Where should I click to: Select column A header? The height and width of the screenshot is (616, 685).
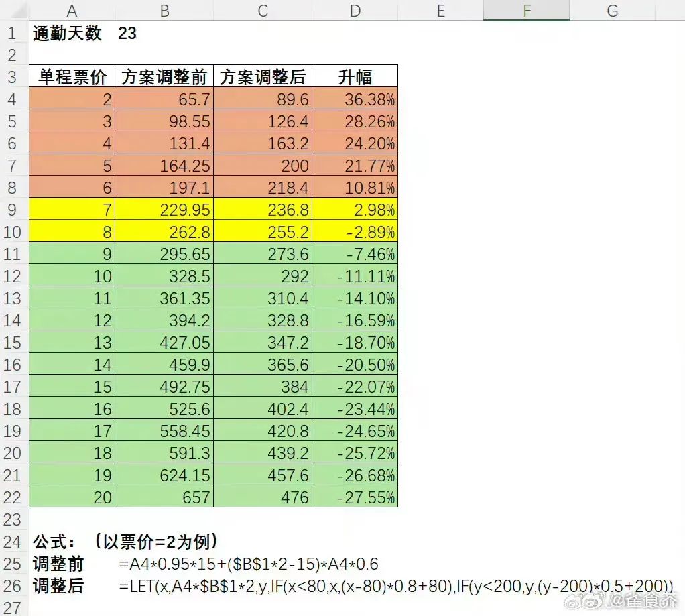click(72, 10)
